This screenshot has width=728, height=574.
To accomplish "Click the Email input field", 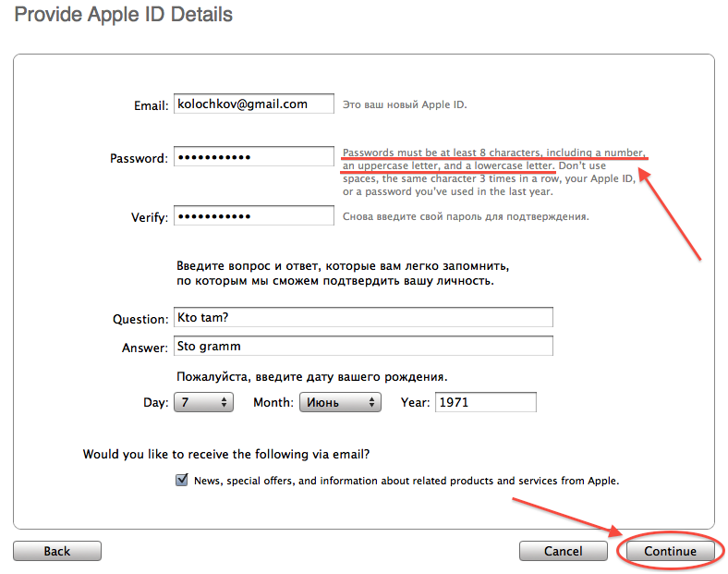I will click(x=253, y=104).
